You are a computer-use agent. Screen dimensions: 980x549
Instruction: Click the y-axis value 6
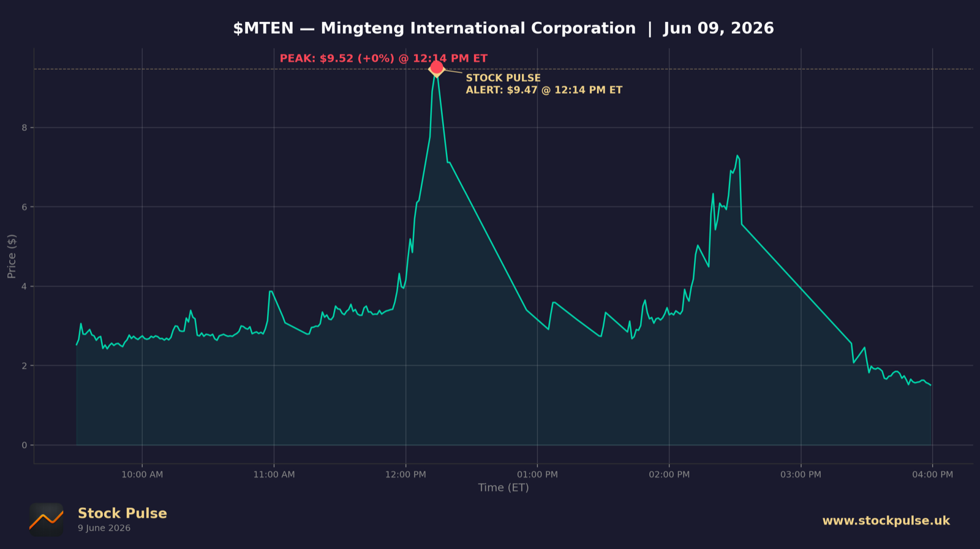click(x=24, y=207)
